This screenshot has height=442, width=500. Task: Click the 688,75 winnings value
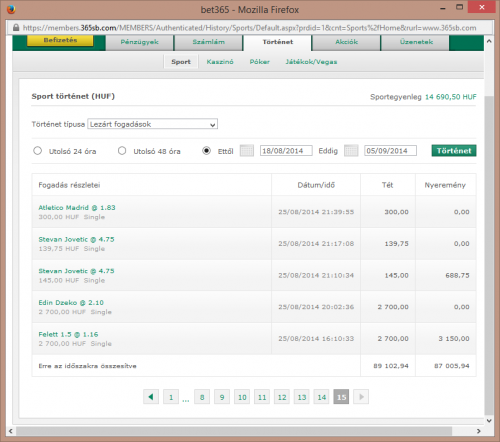(457, 275)
